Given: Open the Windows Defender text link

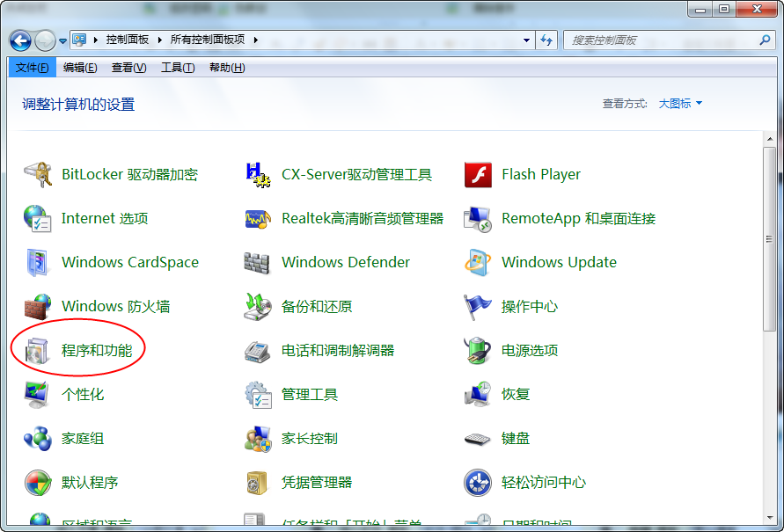Looking at the screenshot, I should (x=346, y=262).
